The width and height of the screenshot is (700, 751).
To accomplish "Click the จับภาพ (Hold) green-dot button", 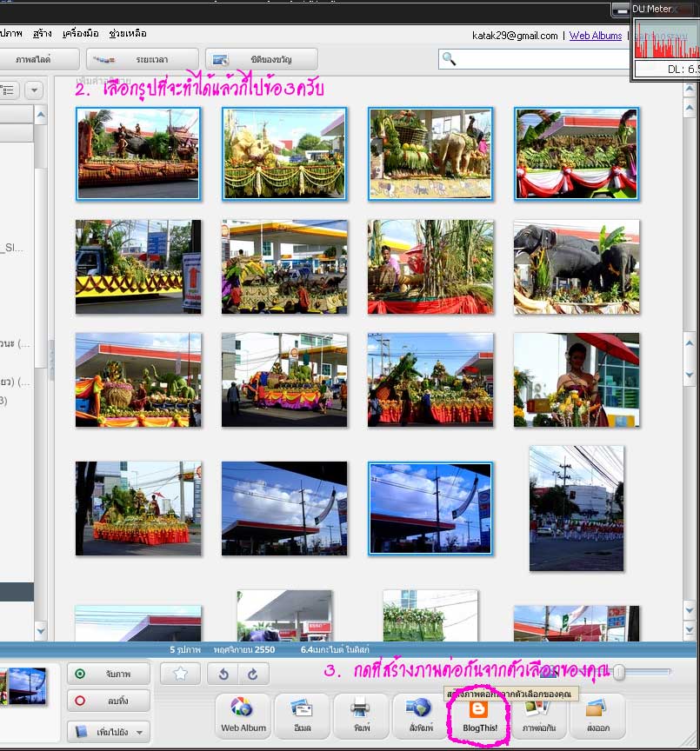I will tap(109, 674).
